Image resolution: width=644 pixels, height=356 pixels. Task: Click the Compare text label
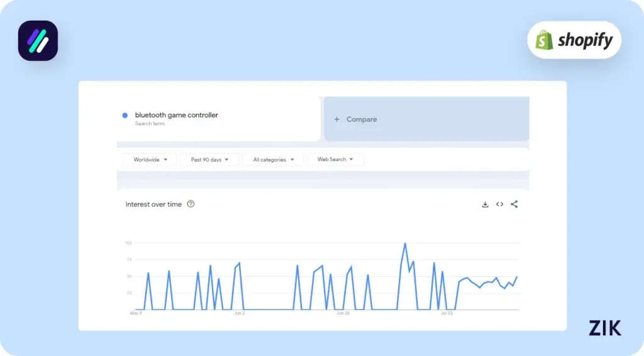pos(362,120)
